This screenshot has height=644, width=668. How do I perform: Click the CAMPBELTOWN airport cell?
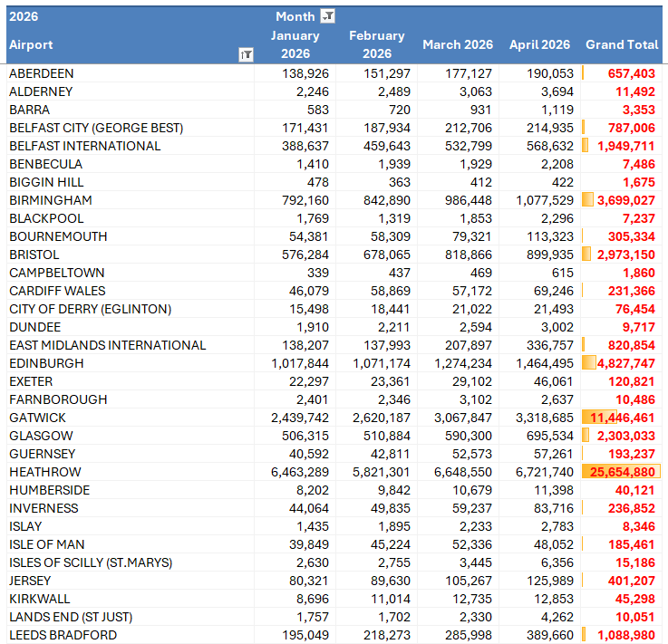click(x=57, y=273)
